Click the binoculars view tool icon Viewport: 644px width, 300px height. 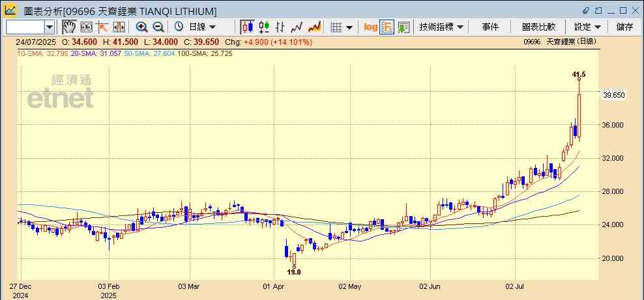[x=86, y=27]
